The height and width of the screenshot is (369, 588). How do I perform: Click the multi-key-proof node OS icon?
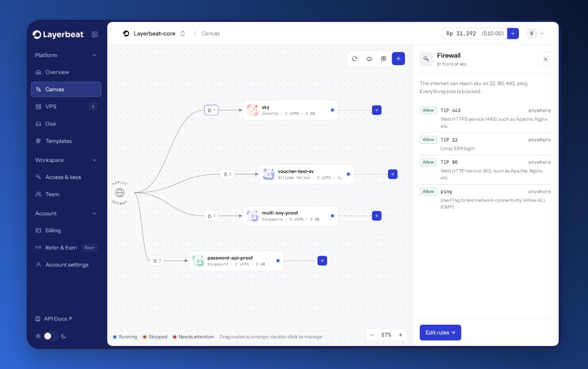click(x=252, y=216)
